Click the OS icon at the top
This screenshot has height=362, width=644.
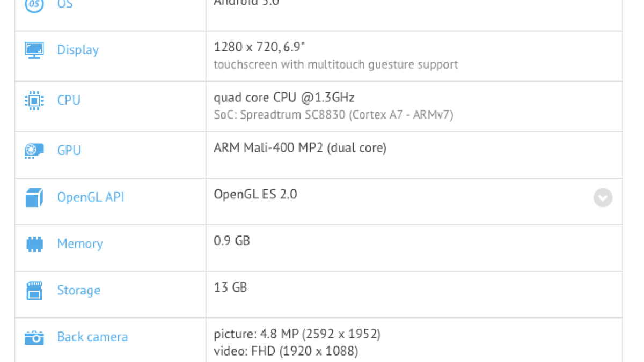[34, 5]
